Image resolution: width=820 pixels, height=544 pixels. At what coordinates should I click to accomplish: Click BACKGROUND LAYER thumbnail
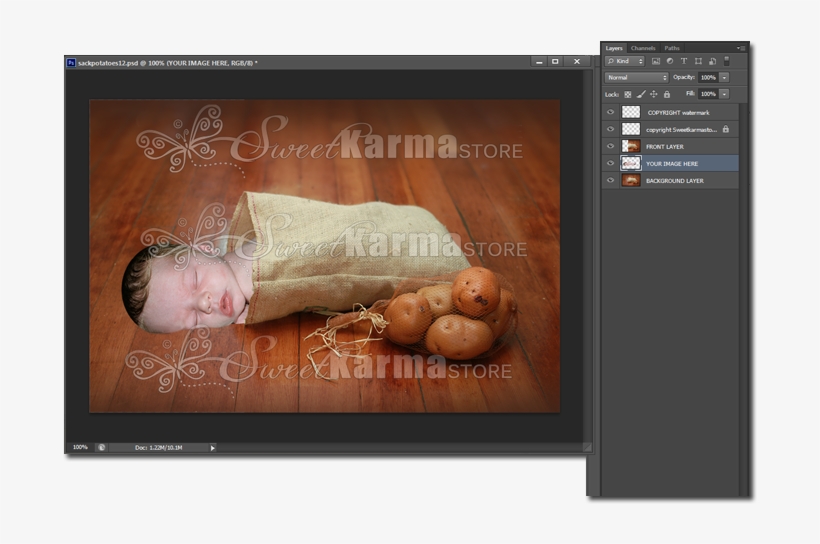631,180
